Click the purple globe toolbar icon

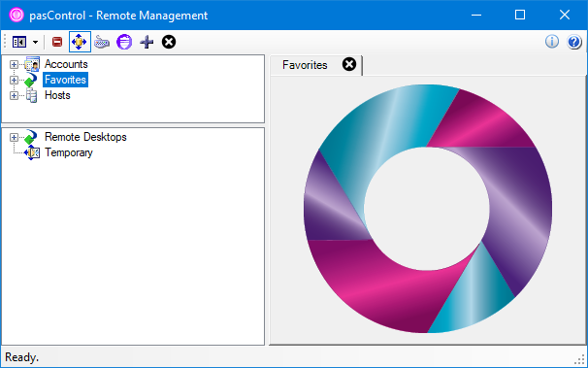tap(124, 42)
